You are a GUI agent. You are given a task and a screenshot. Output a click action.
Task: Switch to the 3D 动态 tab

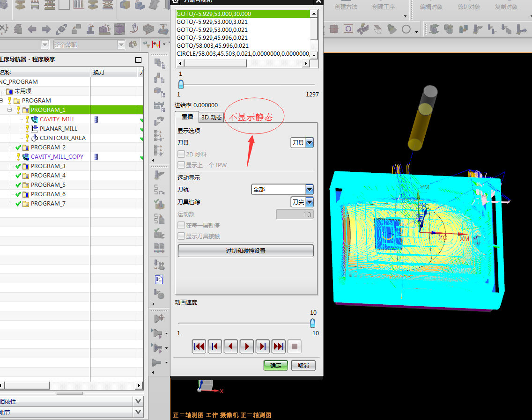[212, 118]
